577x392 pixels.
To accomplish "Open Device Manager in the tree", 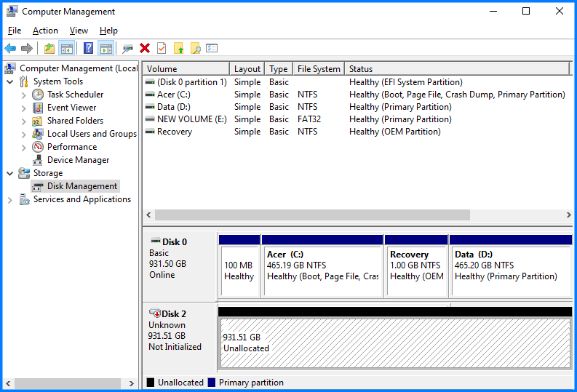I will 78,160.
